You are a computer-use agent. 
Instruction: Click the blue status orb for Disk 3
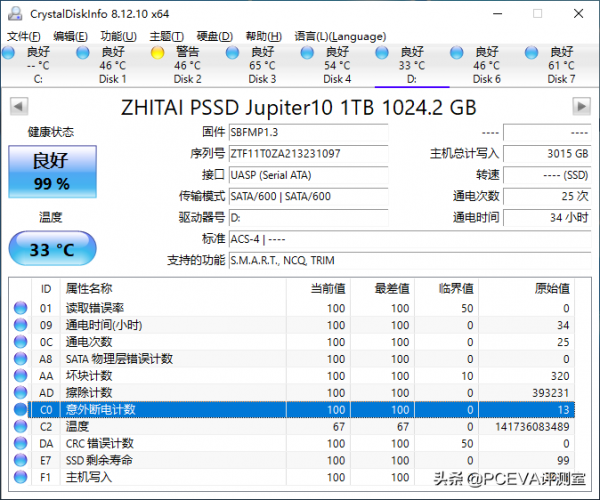[x=232, y=52]
